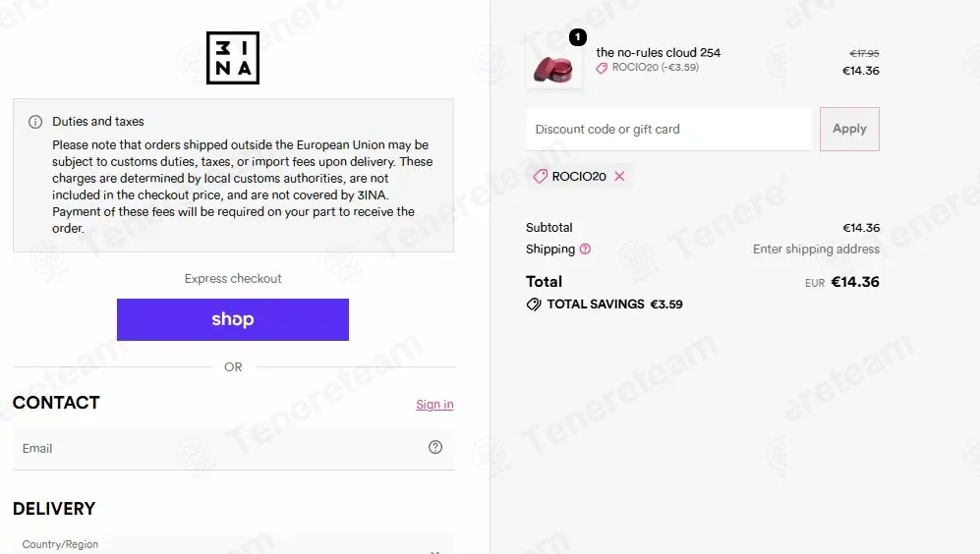Pay with Shop express checkout button

[x=233, y=320]
